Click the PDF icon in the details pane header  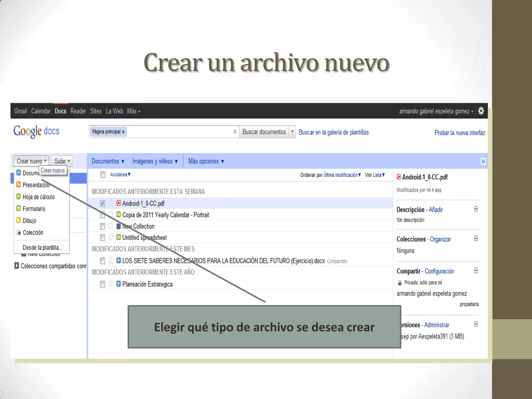tap(399, 177)
